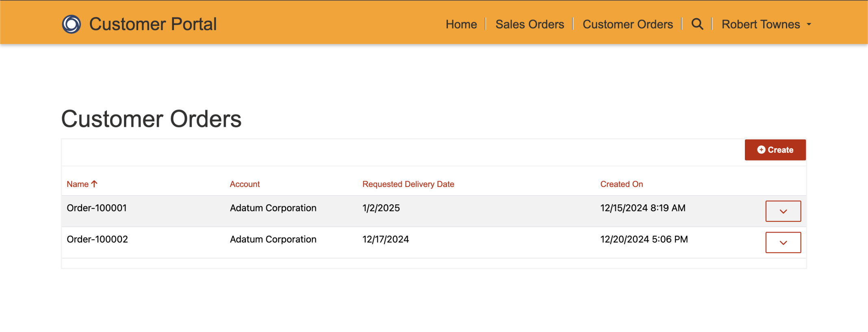Screen dimensions: 868x332
Task: Open the search magnifier icon
Action: [697, 24]
